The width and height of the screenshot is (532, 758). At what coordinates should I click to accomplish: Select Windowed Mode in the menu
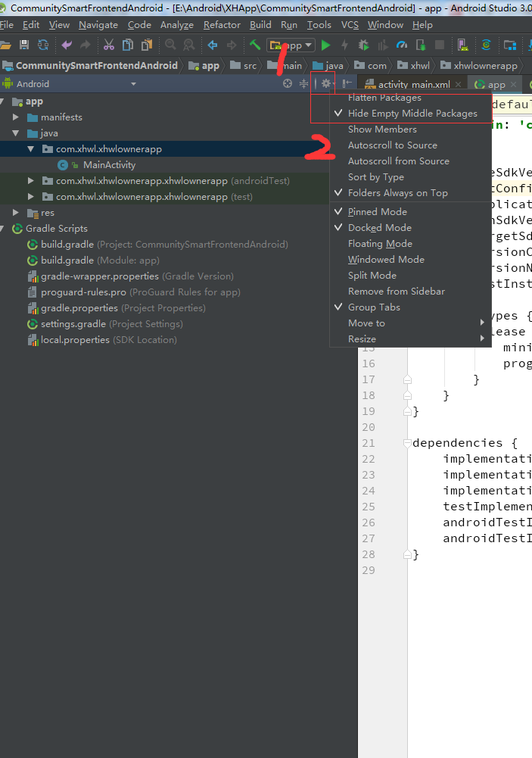pos(410,260)
